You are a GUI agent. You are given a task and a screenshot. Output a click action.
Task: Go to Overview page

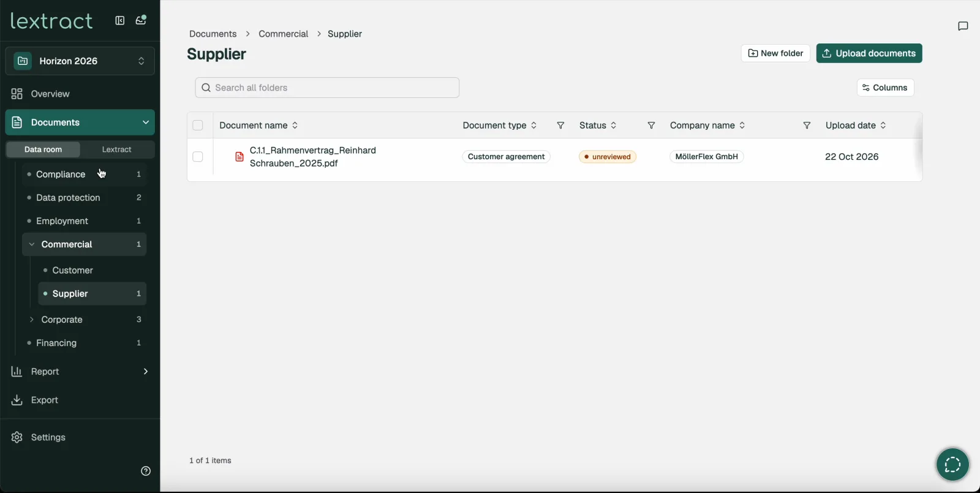coord(50,94)
